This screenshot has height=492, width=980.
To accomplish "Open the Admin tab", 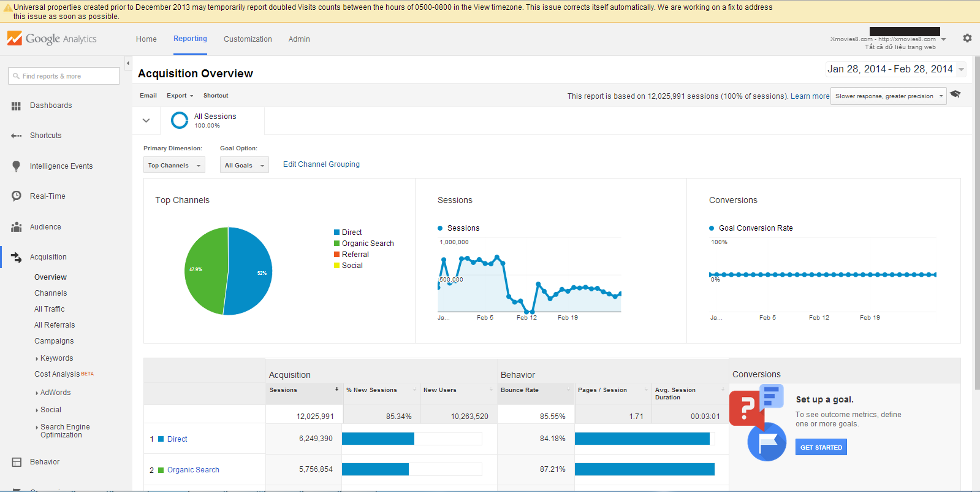I will [299, 39].
